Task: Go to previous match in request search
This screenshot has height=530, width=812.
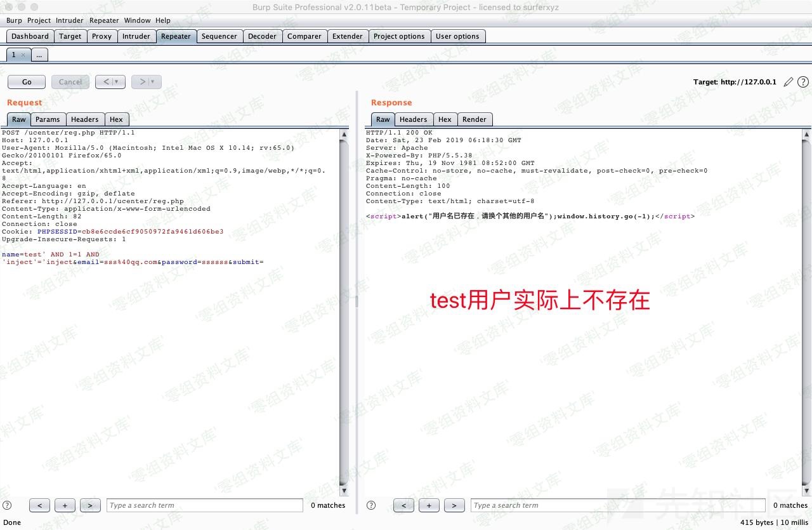Action: 39,505
